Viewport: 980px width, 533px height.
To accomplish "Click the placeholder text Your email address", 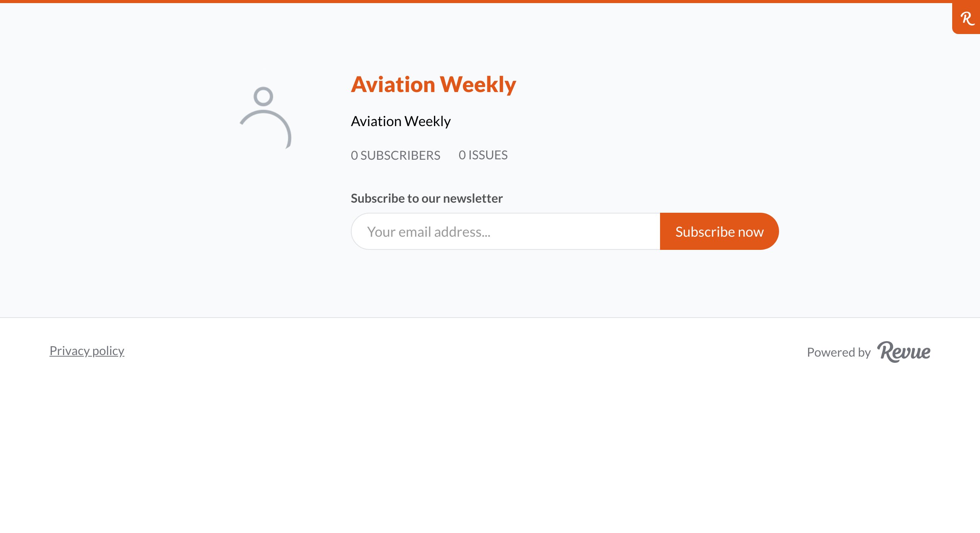I will pos(429,232).
